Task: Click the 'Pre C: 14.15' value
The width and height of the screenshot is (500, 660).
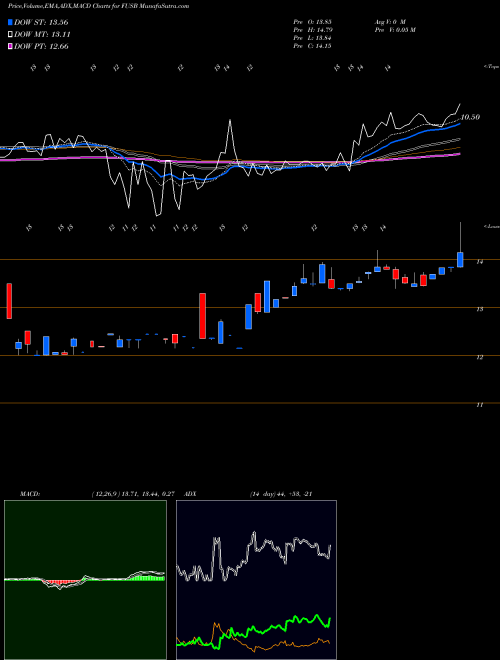Action: pyautogui.click(x=314, y=46)
